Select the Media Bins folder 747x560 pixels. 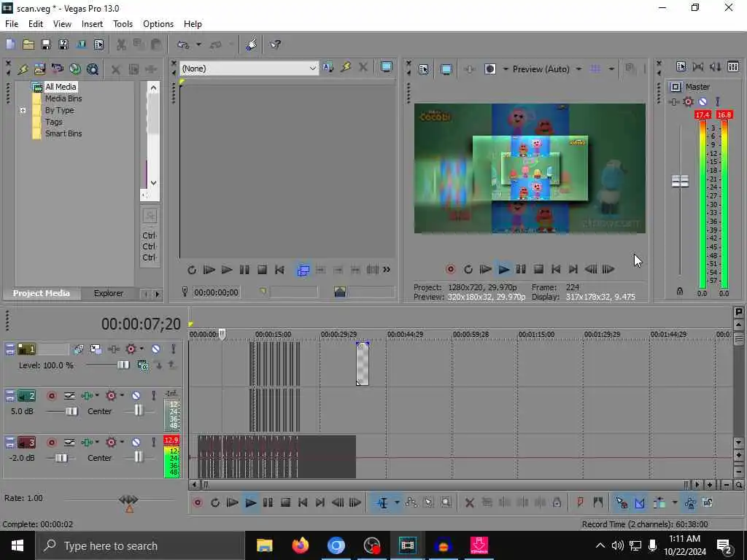(x=63, y=98)
